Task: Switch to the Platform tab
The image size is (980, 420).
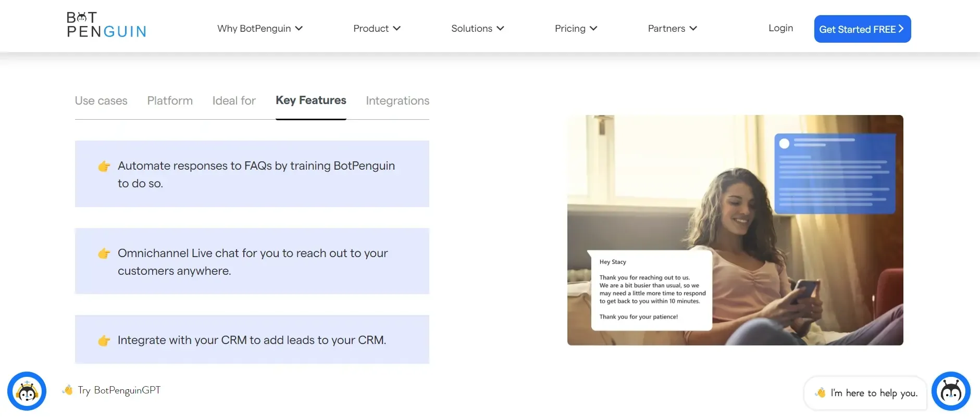Action: [170, 101]
